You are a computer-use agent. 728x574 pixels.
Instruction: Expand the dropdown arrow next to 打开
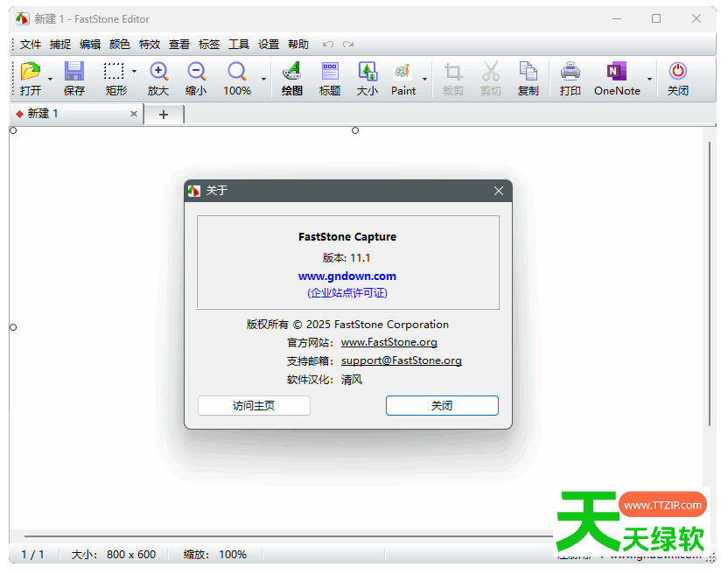50,79
